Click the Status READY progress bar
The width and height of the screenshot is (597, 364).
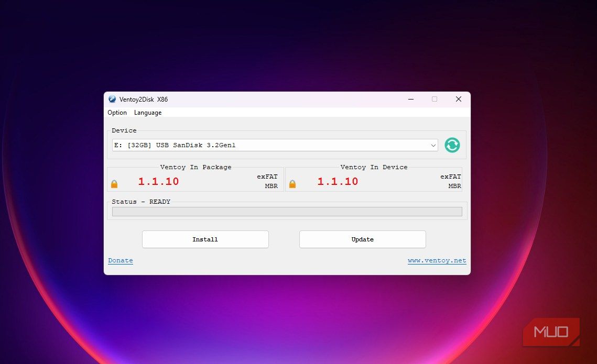click(x=287, y=212)
